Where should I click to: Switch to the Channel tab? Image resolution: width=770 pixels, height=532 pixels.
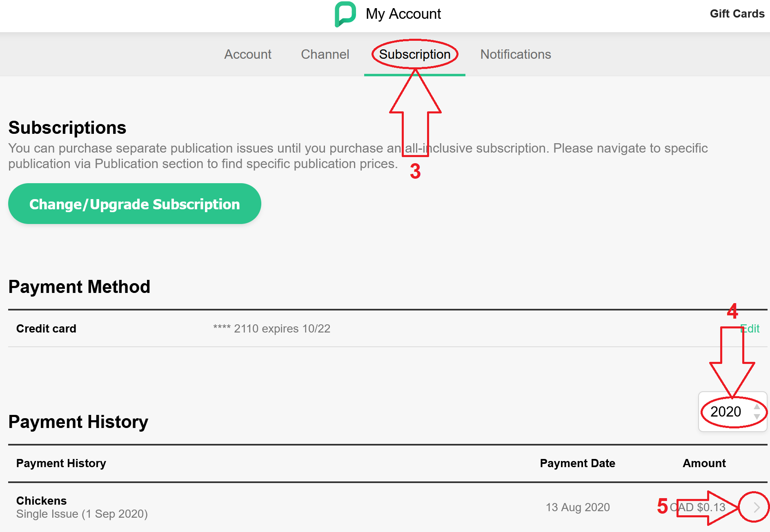click(325, 54)
